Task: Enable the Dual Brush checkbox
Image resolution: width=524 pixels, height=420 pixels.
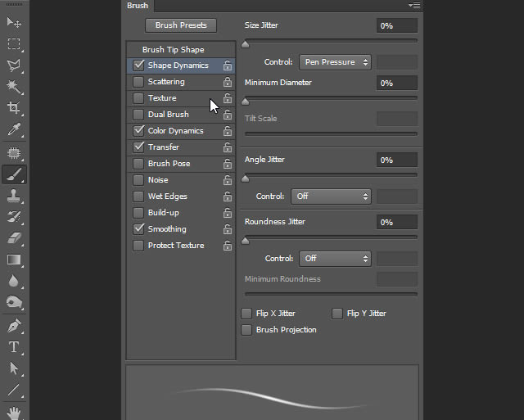Action: click(x=138, y=115)
